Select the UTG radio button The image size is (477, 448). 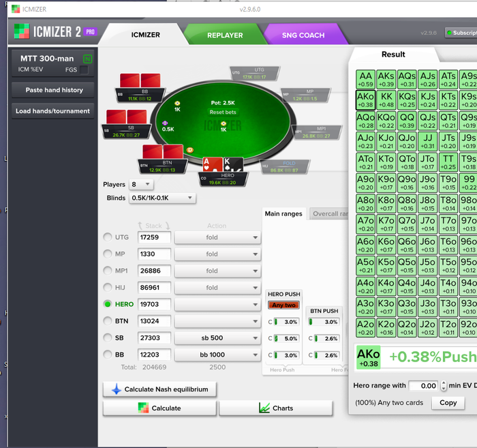coord(108,237)
